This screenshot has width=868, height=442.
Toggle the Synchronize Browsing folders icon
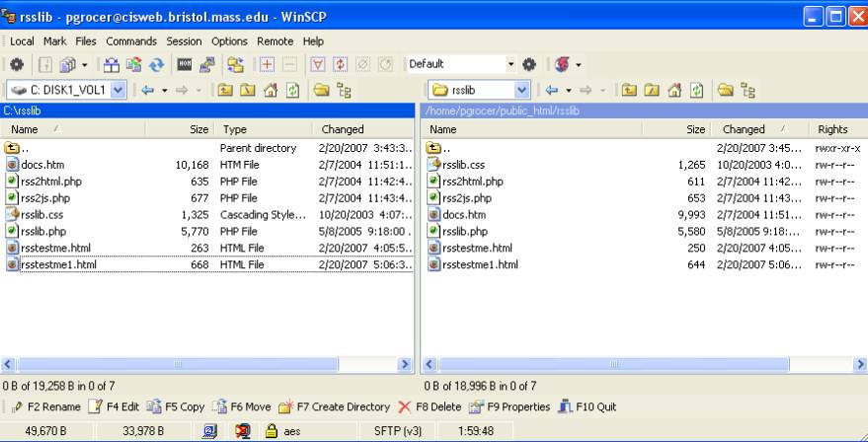[235, 65]
